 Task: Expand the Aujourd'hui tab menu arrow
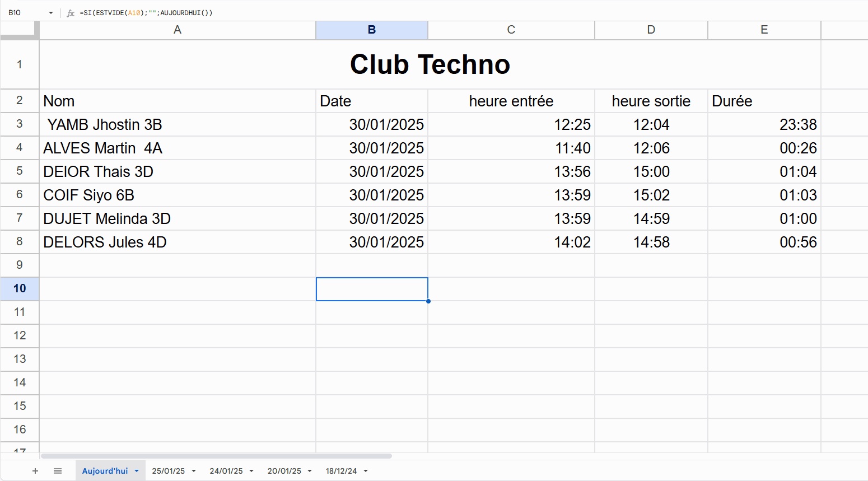(x=137, y=471)
